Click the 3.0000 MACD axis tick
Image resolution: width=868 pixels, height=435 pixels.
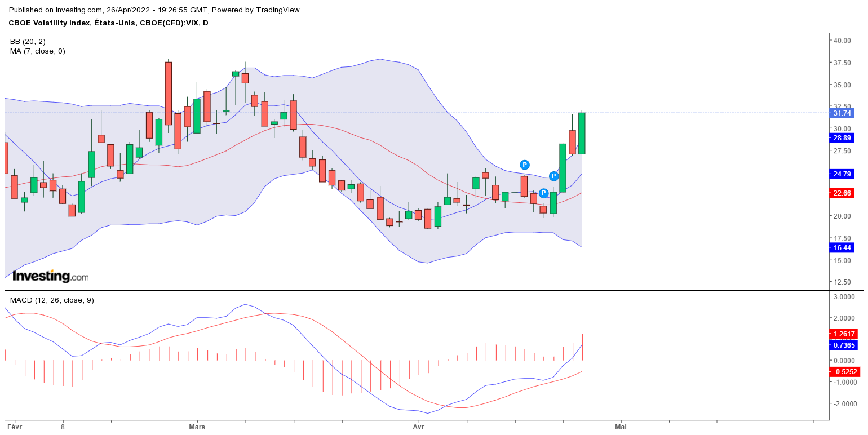844,296
